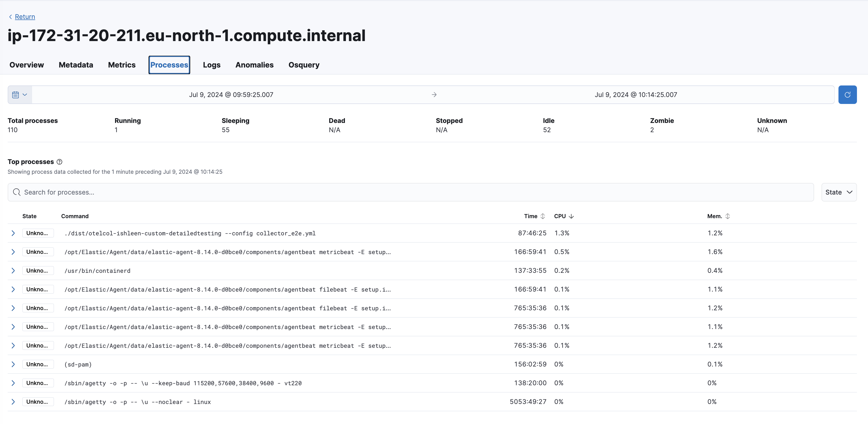Toggle CPU column sort arrow
Image resolution: width=868 pixels, height=424 pixels.
(571, 216)
